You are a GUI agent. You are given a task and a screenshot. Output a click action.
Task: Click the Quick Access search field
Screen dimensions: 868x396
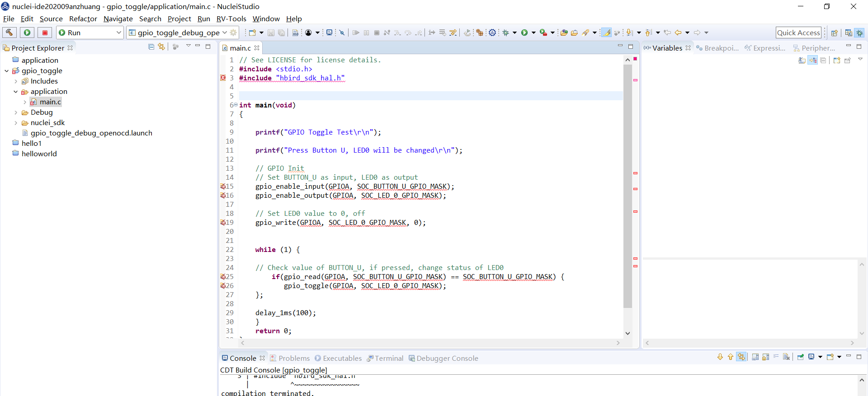coord(798,33)
